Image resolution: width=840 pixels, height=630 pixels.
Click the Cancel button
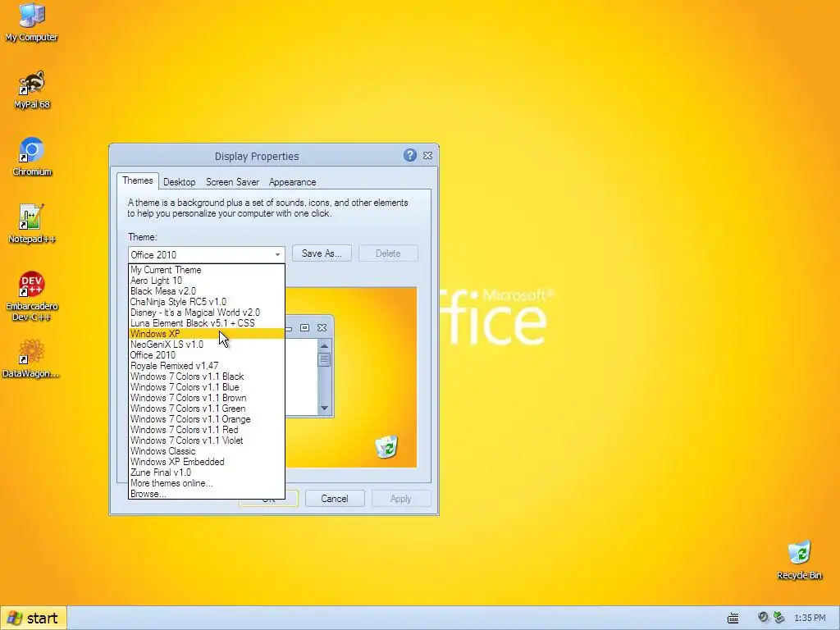[x=335, y=499]
